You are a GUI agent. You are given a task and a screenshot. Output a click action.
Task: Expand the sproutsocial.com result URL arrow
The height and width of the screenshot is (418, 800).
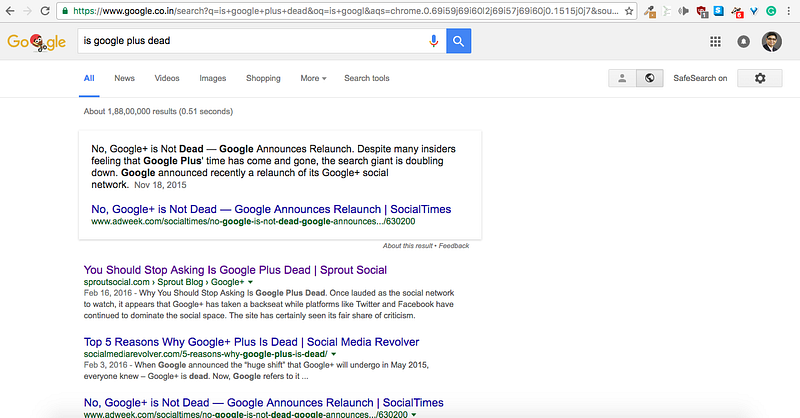pyautogui.click(x=250, y=282)
